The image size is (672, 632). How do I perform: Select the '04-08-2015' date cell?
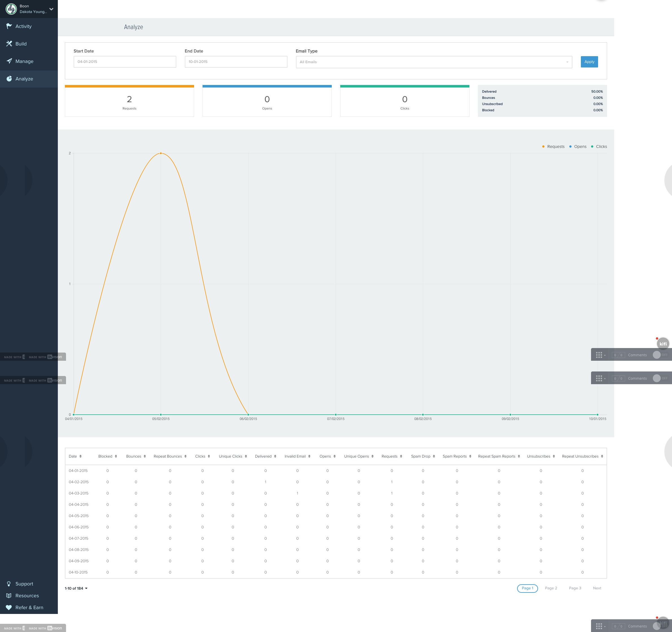[79, 550]
